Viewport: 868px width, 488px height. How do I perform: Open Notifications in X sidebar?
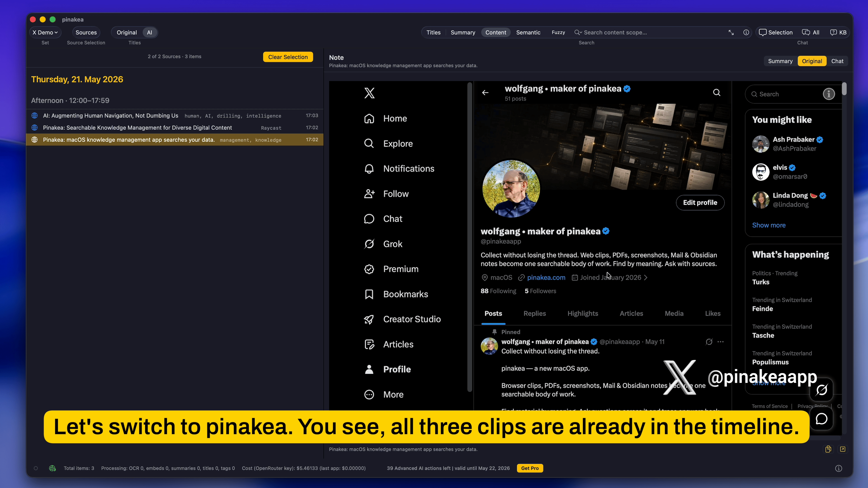399,169
